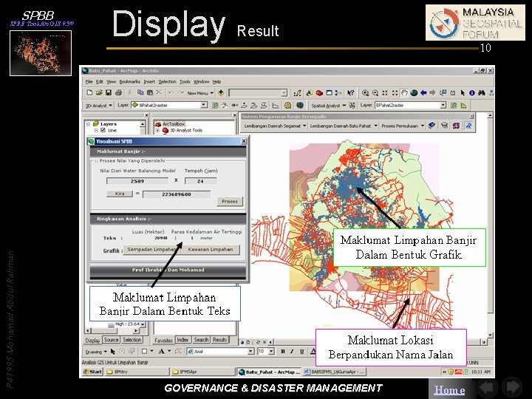Click Bold formatting in Drawing toolbar
532x399 pixels.
[282, 352]
